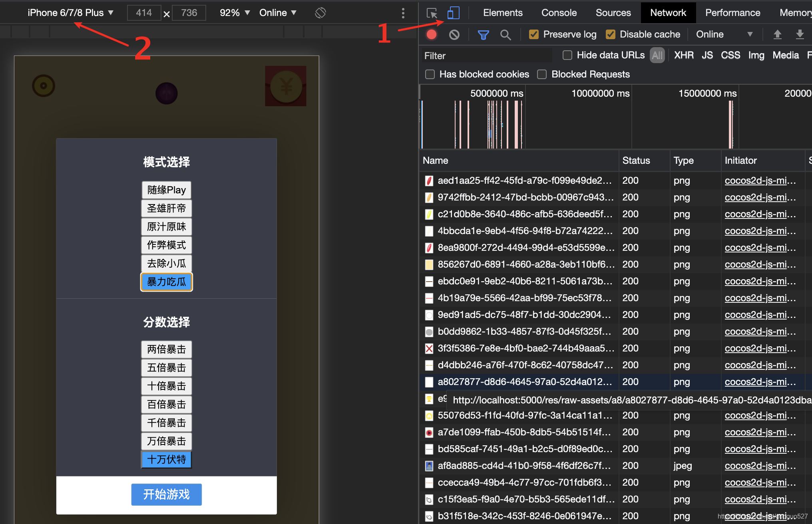The height and width of the screenshot is (524, 812).
Task: Toggle the network filter funnel icon
Action: click(x=483, y=35)
